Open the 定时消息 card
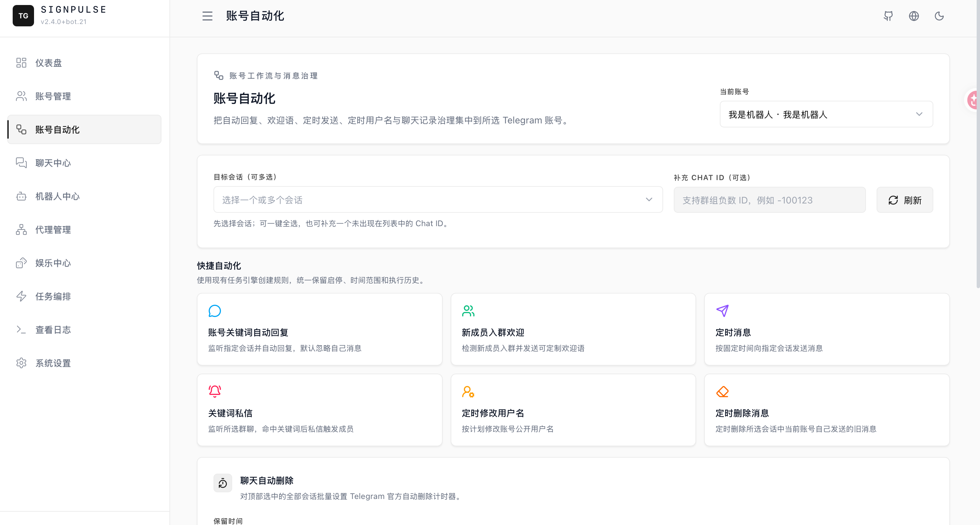980x525 pixels. click(827, 329)
